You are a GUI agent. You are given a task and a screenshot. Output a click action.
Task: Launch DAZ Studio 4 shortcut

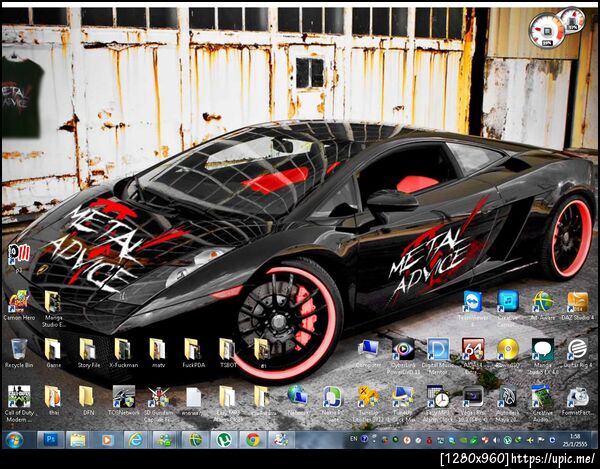click(577, 305)
